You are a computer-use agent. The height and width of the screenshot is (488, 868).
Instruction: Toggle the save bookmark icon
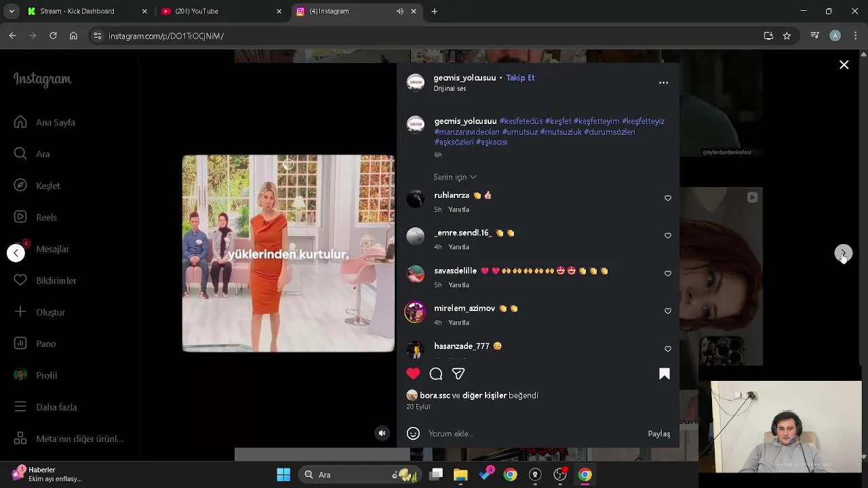pos(665,373)
